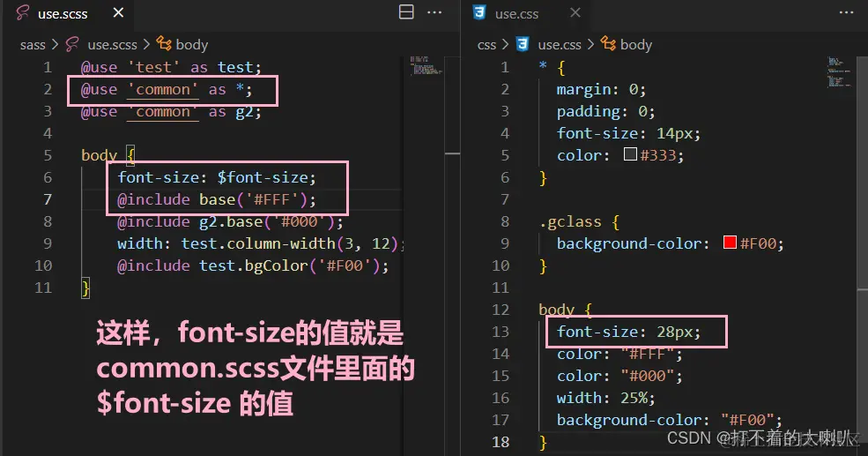Click "@include test.bgColor('#F00');" line
The image size is (868, 456).
point(253,266)
